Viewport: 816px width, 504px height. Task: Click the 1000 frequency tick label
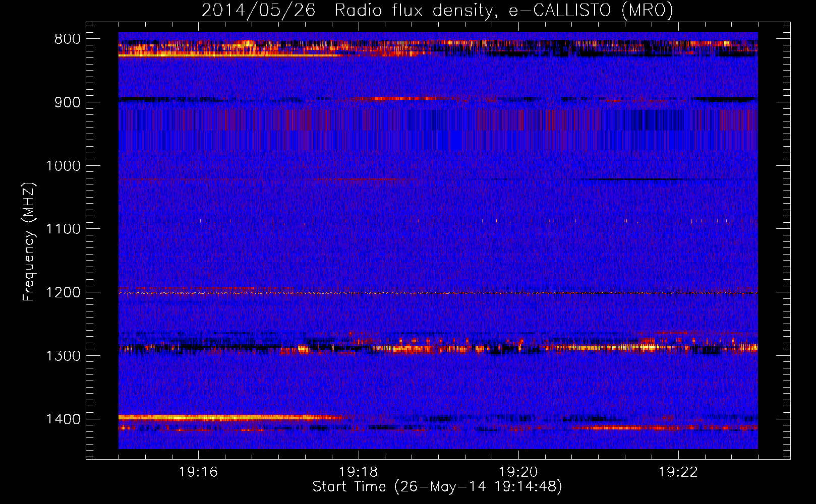[63, 166]
